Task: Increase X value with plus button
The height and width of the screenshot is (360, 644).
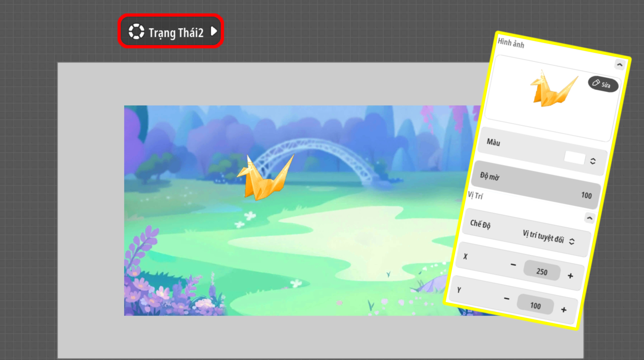Action: [570, 276]
